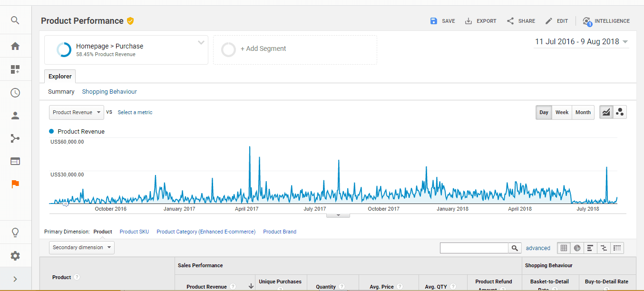Open the Product Revenue metric dropdown
The image size is (644, 291).
click(76, 112)
